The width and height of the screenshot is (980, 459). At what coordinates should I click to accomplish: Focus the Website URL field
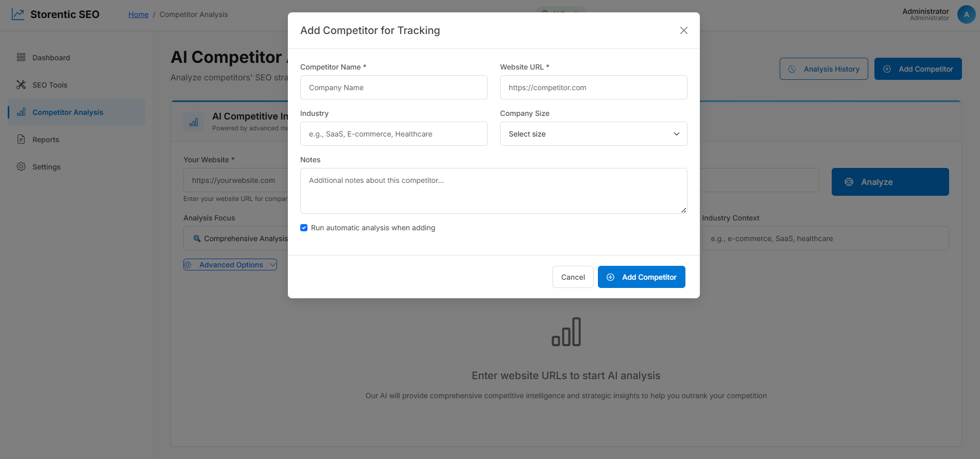tap(593, 88)
